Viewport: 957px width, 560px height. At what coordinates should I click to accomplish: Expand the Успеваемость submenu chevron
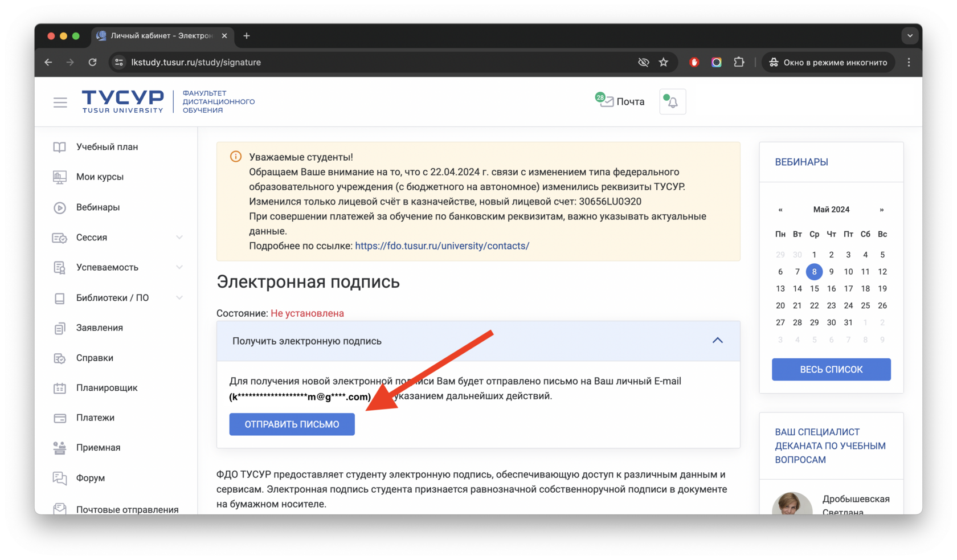pyautogui.click(x=179, y=268)
